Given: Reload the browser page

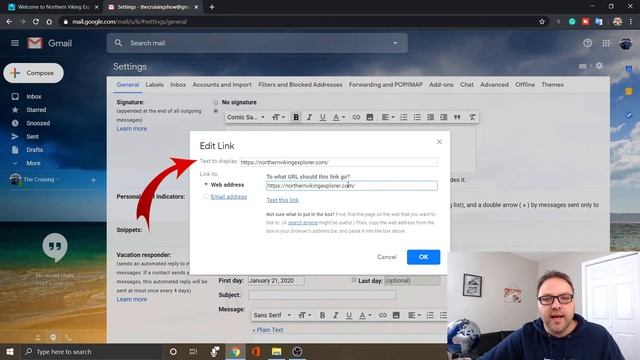Looking at the screenshot, I should pyautogui.click(x=36, y=22).
